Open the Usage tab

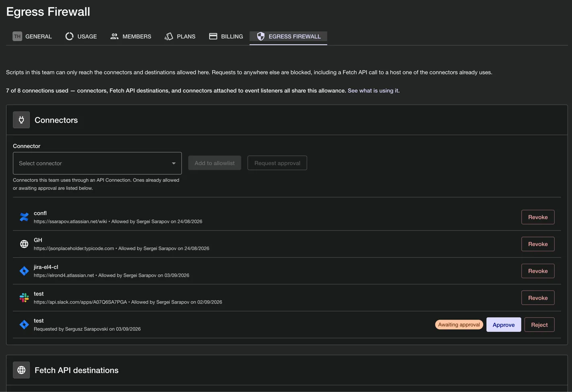pos(81,36)
